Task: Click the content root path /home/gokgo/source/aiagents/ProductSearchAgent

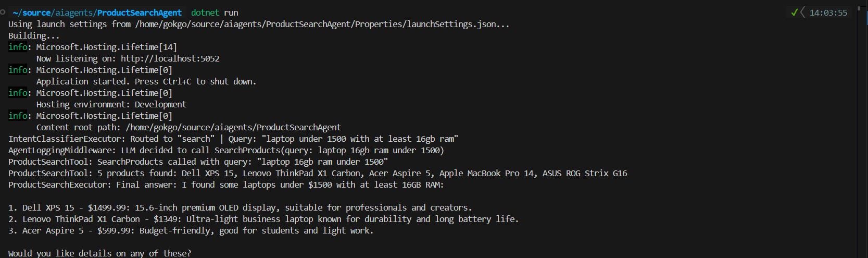Action: point(233,127)
